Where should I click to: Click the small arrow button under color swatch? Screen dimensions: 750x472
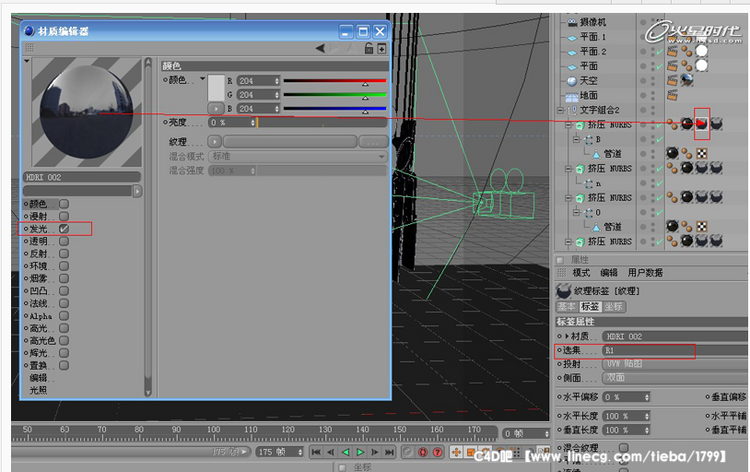(216, 109)
